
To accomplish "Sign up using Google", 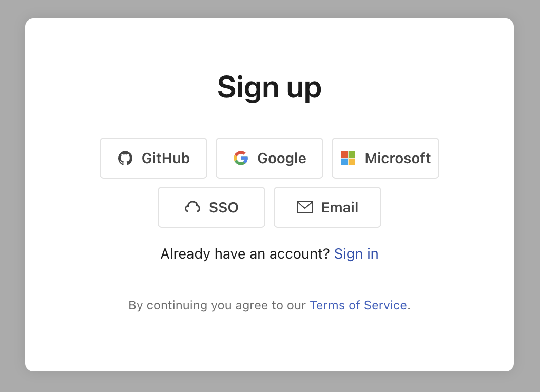I will click(269, 158).
